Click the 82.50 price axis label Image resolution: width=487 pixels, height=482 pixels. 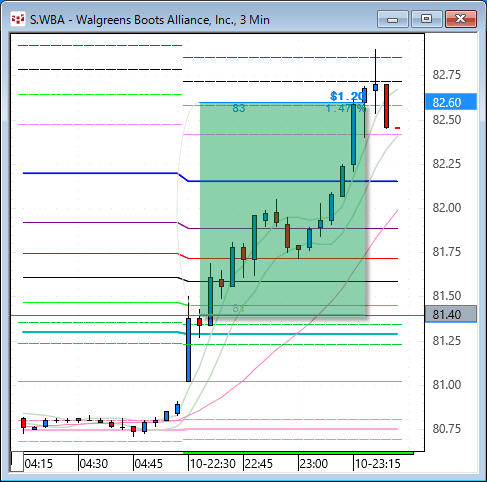447,120
